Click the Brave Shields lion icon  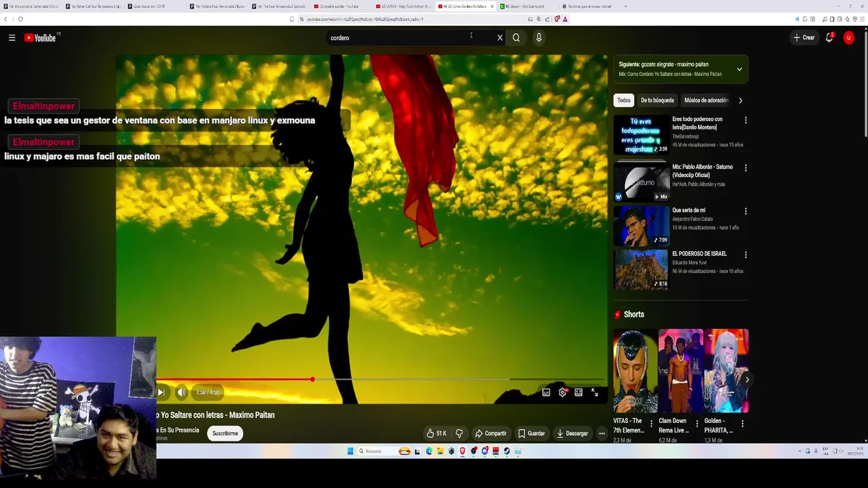557,19
